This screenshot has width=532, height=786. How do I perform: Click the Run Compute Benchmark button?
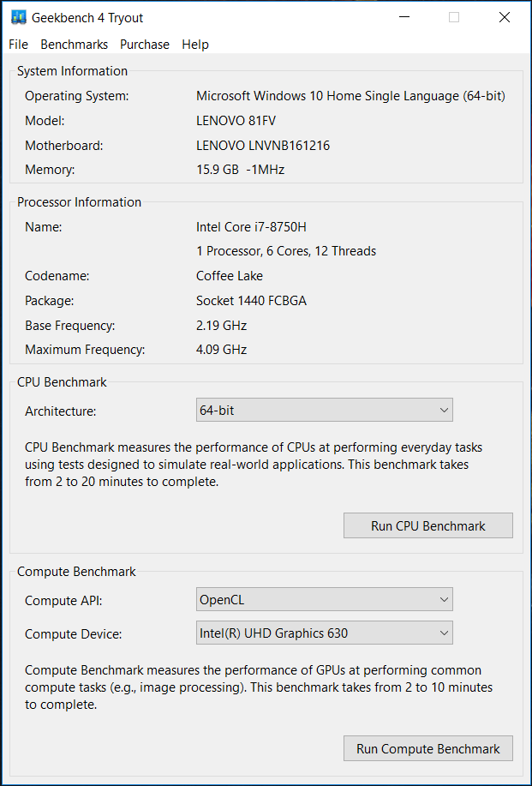pos(427,748)
